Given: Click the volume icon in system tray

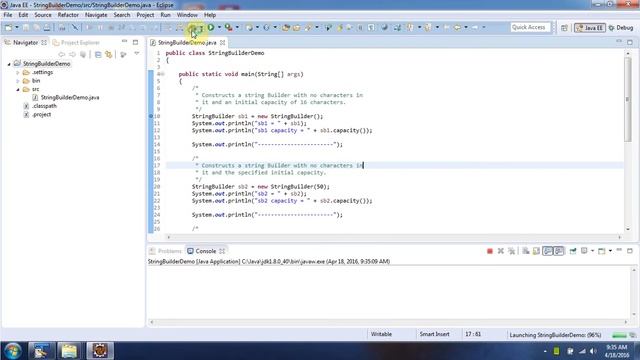Looking at the screenshot, I should click(x=593, y=351).
